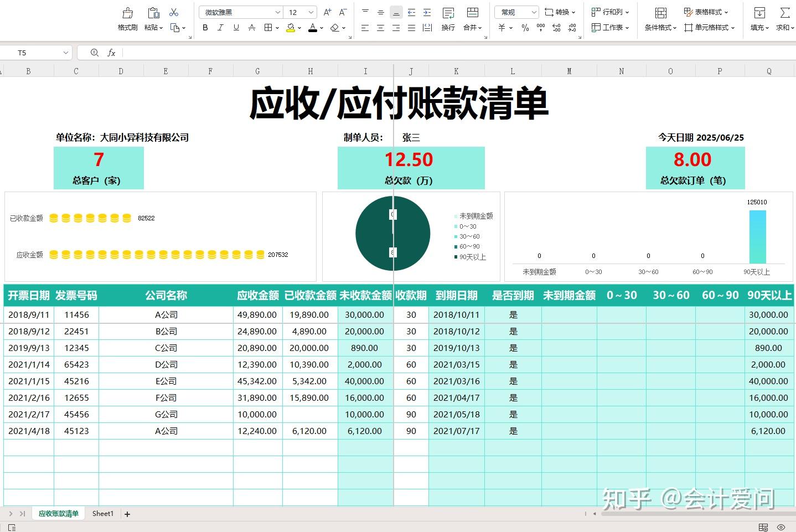The image size is (796, 532).
Task: Click the Distributed alignment icon beside justify
Action: [427, 27]
